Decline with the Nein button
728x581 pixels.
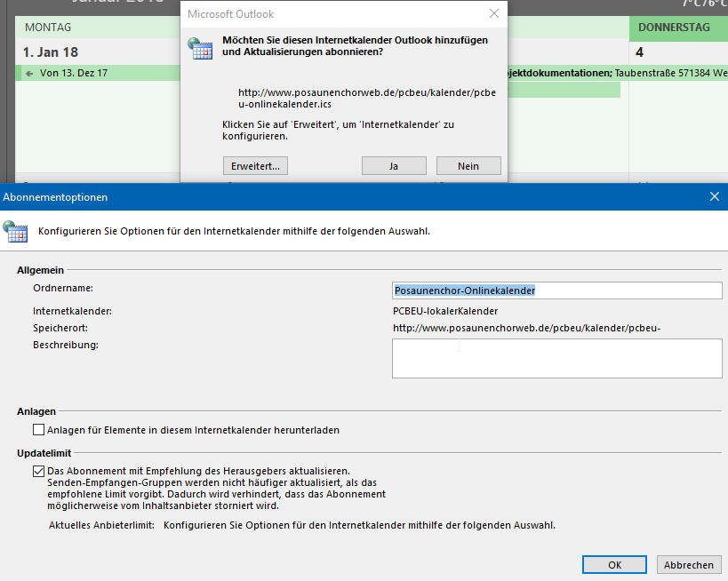[468, 166]
